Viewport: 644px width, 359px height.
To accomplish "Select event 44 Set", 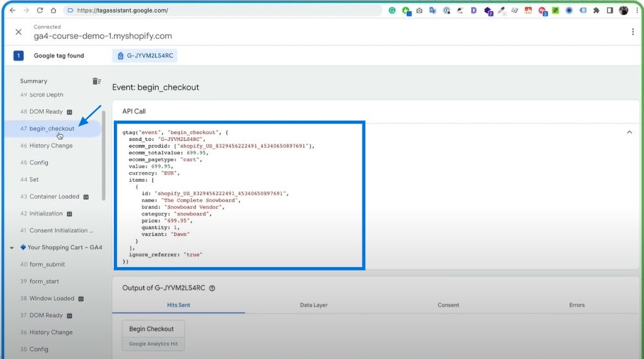I will pyautogui.click(x=29, y=179).
